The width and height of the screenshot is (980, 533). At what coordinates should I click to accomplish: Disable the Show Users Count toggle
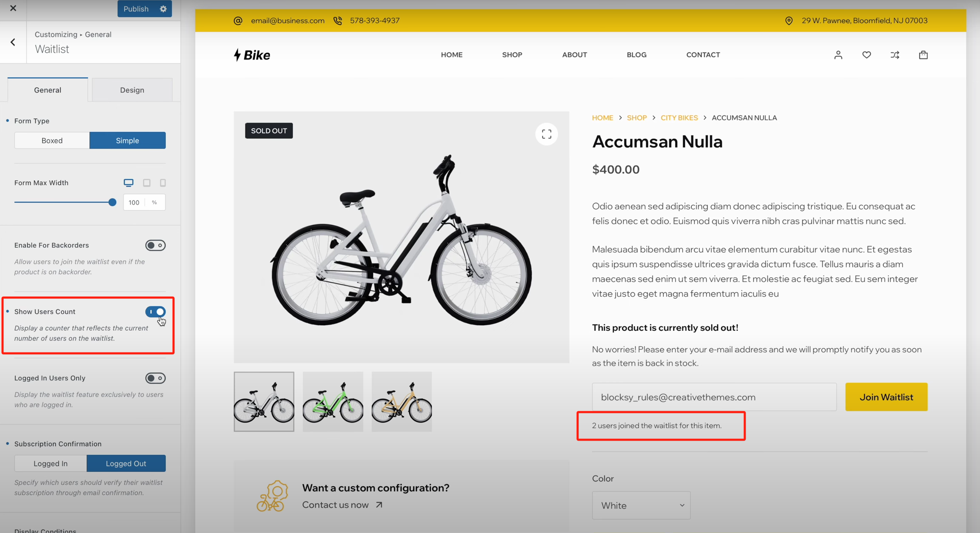155,312
